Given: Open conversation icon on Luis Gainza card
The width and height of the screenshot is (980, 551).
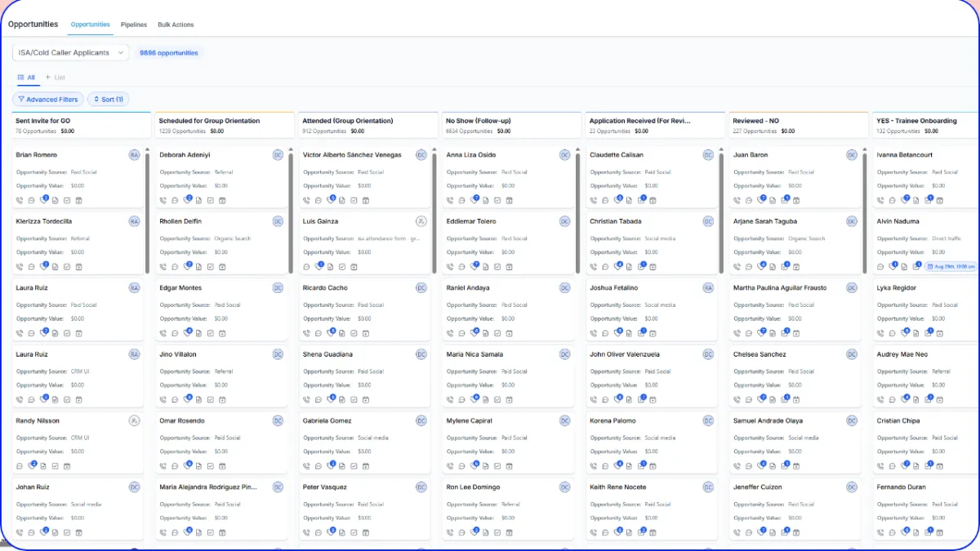Looking at the screenshot, I should (307, 266).
